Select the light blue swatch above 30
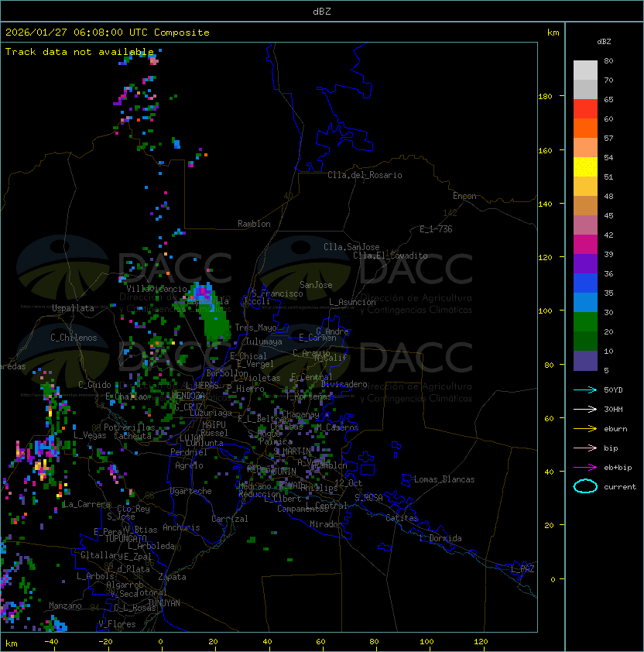This screenshot has height=652, width=644. (x=585, y=303)
